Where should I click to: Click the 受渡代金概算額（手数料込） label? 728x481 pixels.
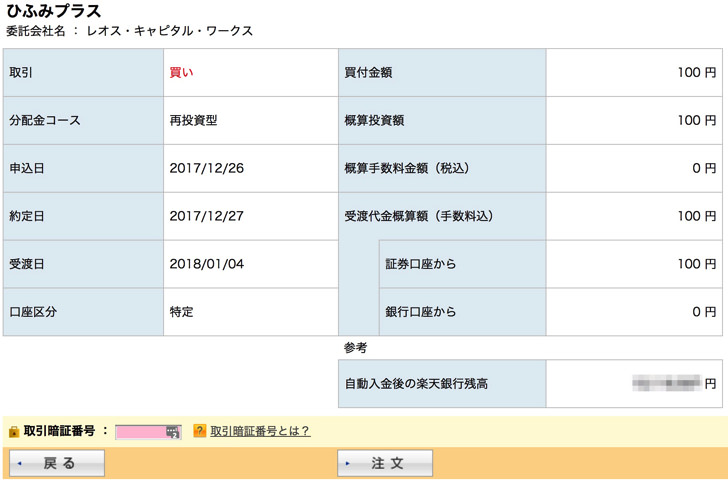click(x=419, y=216)
